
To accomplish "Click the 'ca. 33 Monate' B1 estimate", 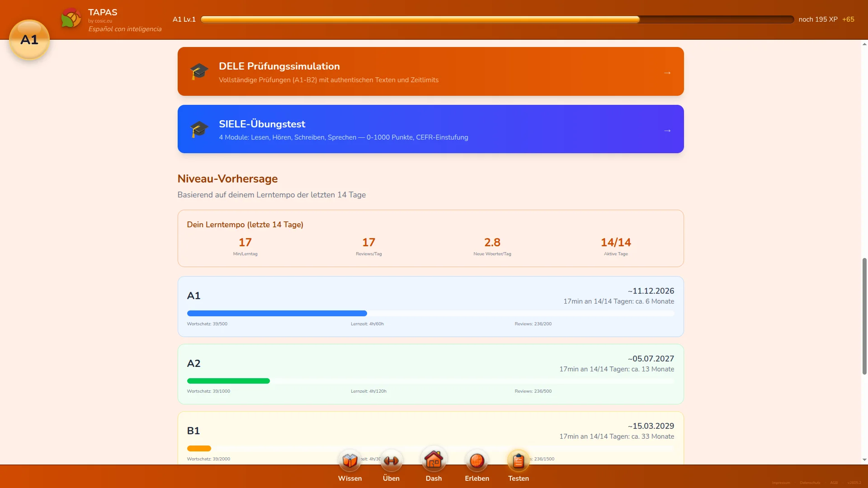I will (653, 436).
